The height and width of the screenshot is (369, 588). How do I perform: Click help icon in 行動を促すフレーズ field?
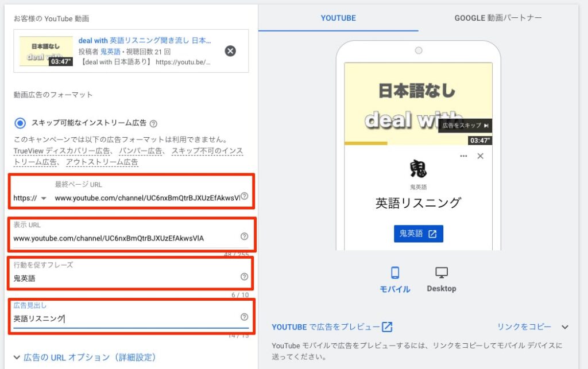click(x=244, y=277)
